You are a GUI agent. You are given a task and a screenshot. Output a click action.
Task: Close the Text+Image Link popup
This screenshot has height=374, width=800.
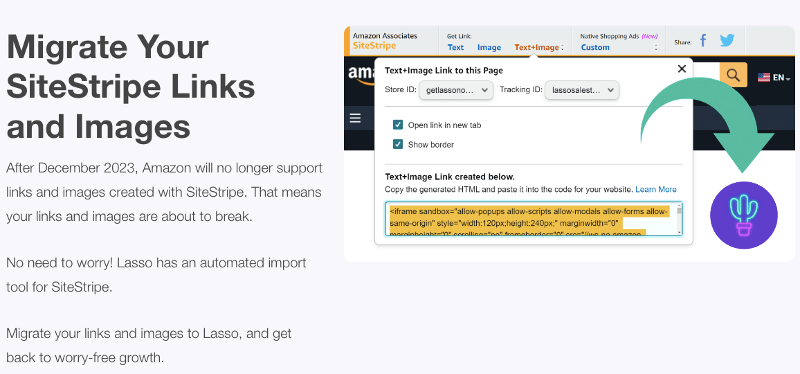(682, 69)
